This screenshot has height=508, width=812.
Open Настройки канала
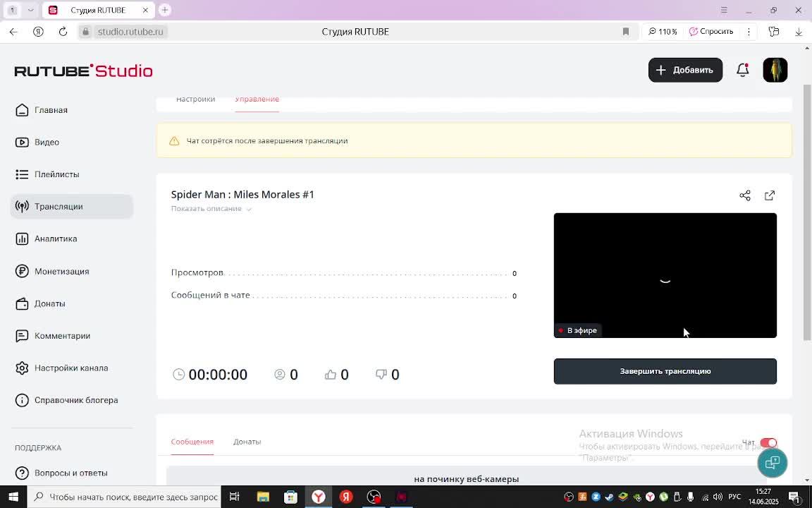(x=71, y=368)
